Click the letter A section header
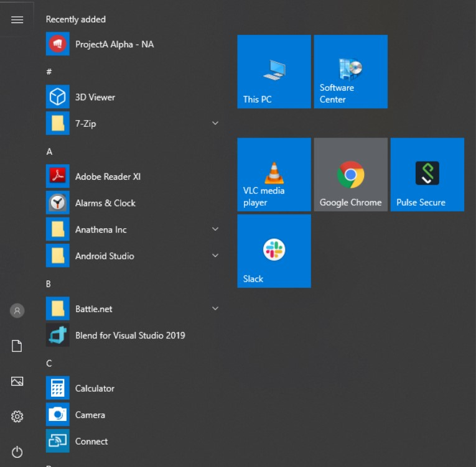 [x=49, y=152]
